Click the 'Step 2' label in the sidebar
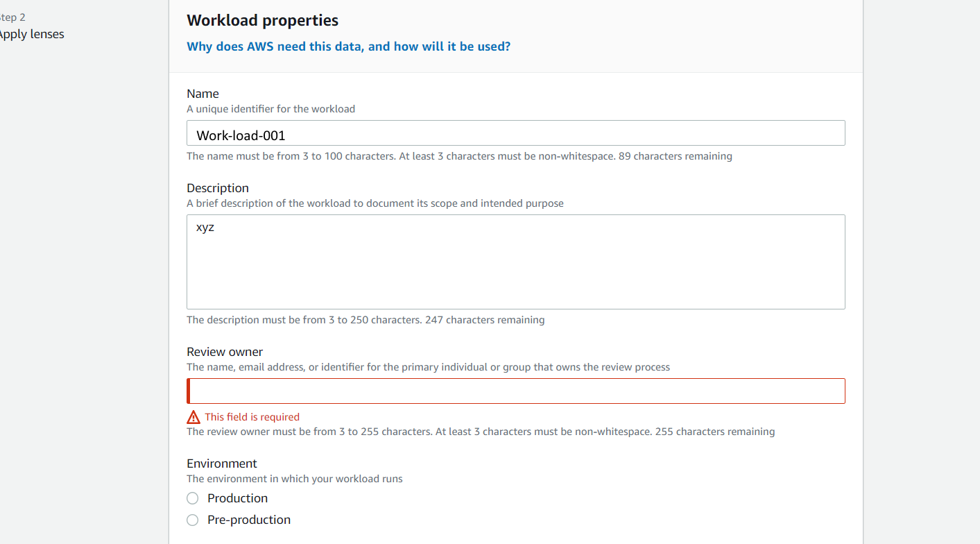The image size is (980, 544). coord(12,17)
